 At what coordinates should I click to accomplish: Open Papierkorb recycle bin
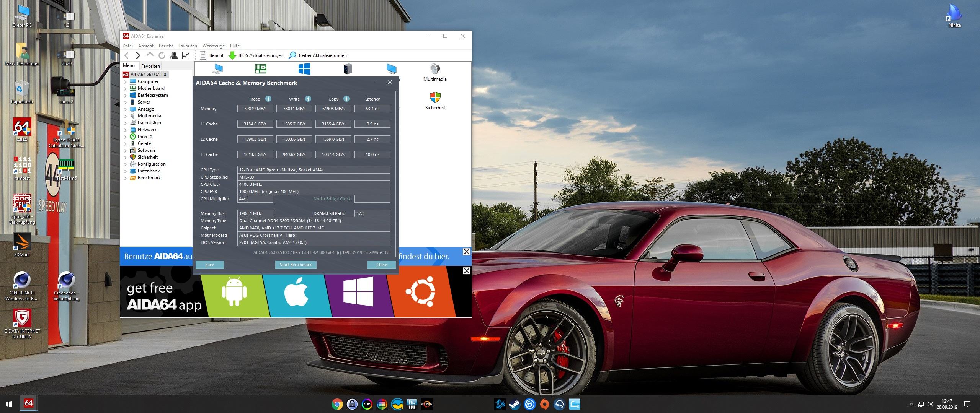coord(22,92)
